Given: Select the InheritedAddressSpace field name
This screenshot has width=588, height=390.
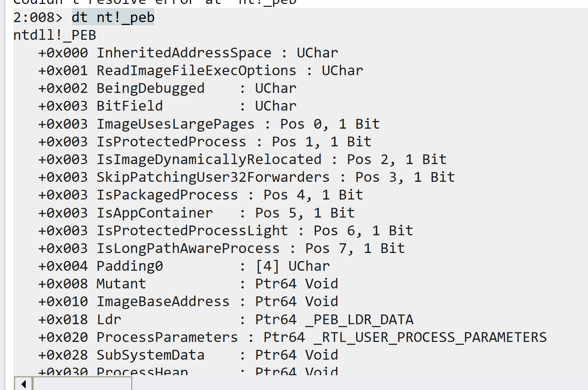Looking at the screenshot, I should coord(184,53).
